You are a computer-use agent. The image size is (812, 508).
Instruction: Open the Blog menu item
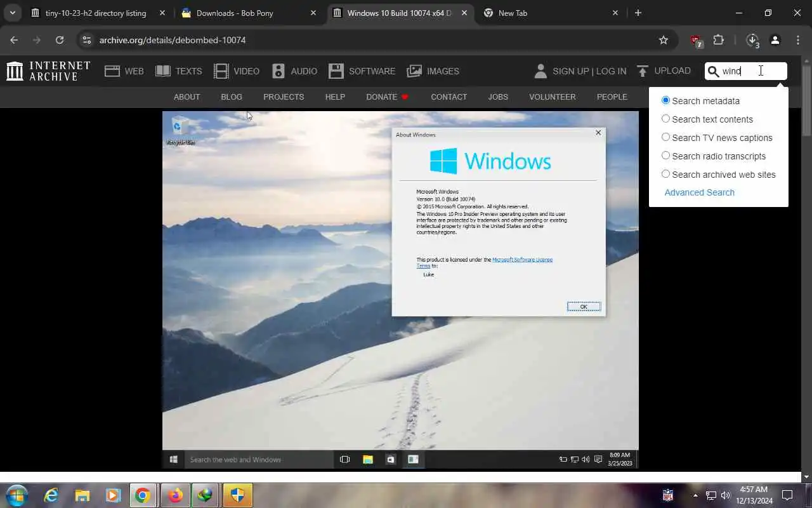(232, 97)
